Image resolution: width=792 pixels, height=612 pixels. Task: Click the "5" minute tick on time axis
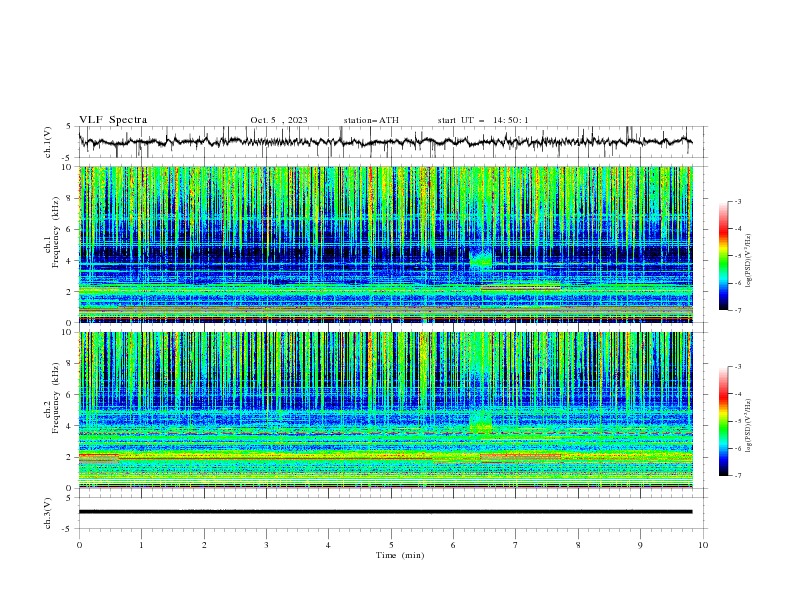click(391, 545)
